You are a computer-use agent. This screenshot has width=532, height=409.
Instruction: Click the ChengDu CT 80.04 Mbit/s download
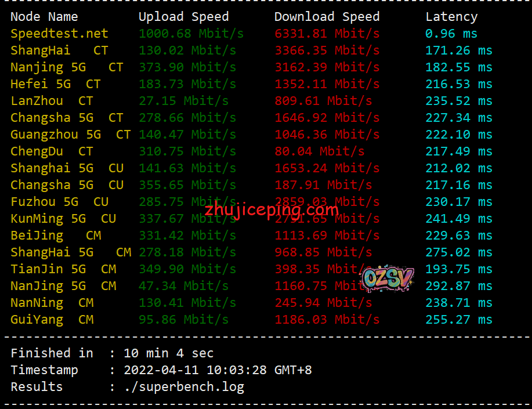pos(319,151)
